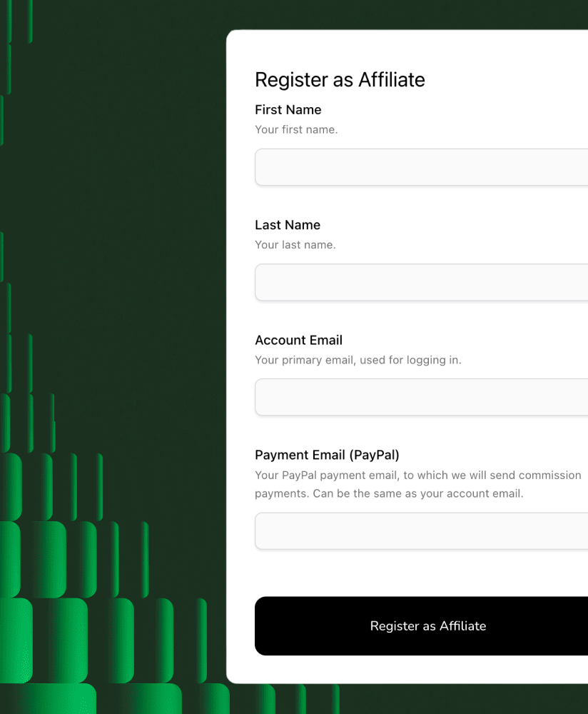The image size is (588, 714).
Task: Click the 'Register as Affiliate' page heading
Action: [340, 80]
